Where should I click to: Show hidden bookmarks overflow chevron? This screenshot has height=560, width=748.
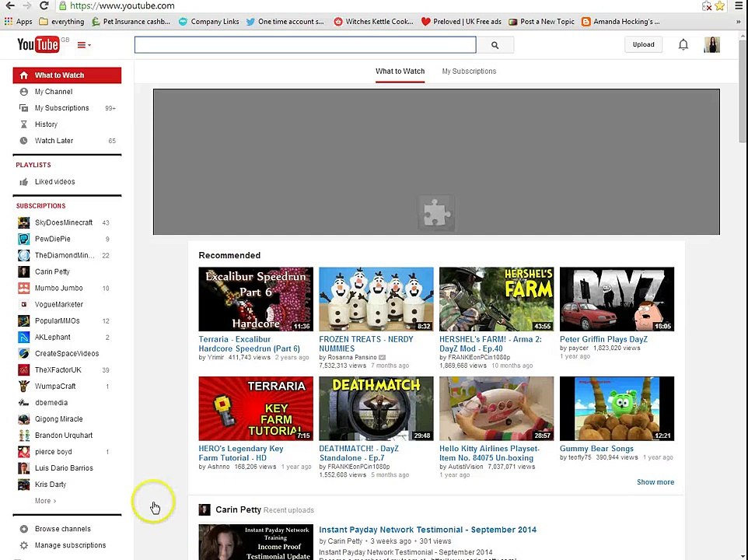[739, 22]
